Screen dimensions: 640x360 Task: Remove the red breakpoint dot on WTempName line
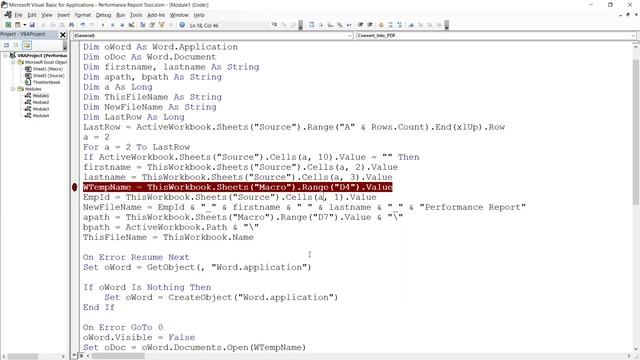(74, 187)
